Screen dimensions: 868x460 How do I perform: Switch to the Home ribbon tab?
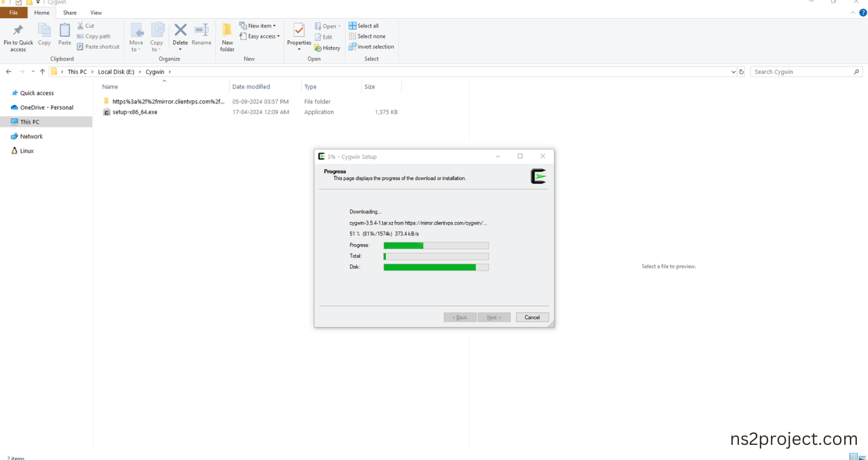tap(42, 12)
